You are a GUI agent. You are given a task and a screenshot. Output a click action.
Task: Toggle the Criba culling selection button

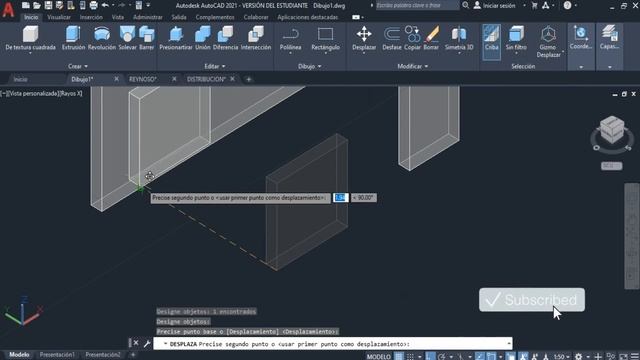(x=491, y=42)
